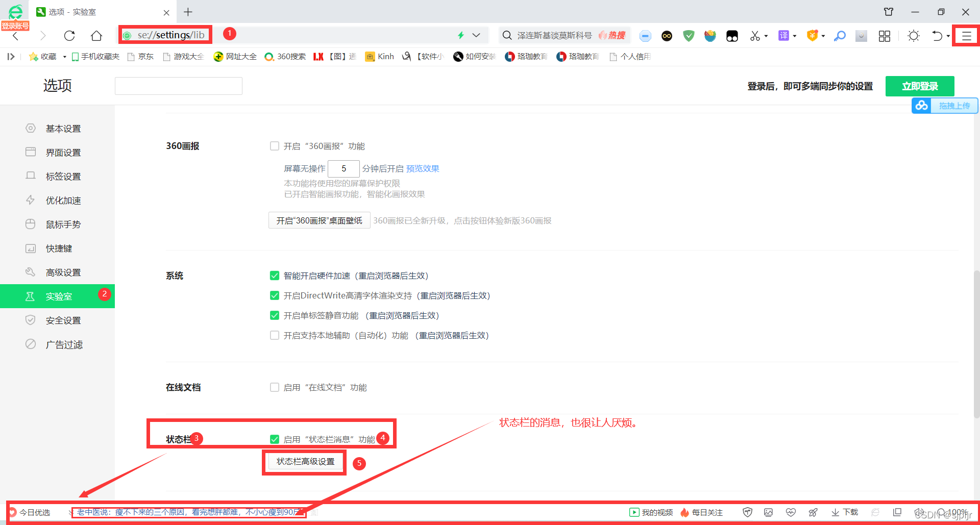Open 优化加速 in the sidebar
Image resolution: width=980 pixels, height=525 pixels.
tap(57, 201)
